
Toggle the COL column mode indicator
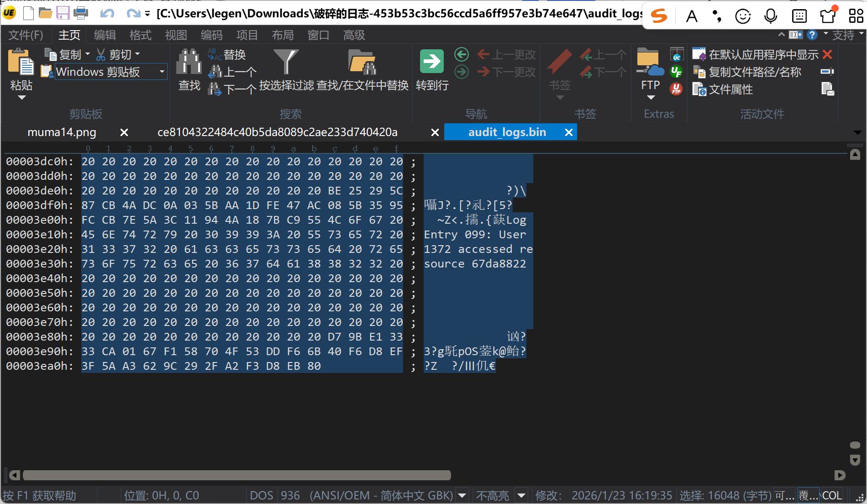pyautogui.click(x=832, y=495)
